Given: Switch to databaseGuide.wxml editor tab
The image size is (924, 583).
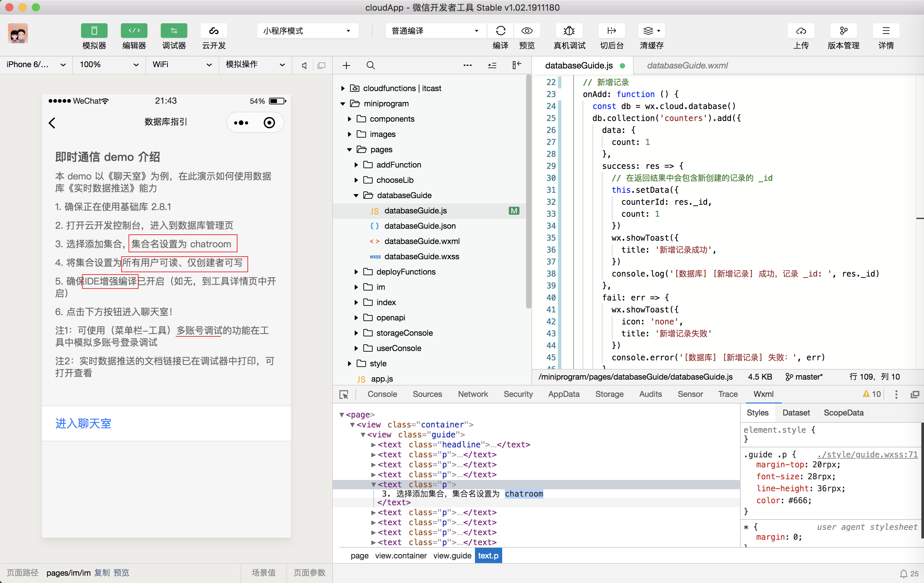Looking at the screenshot, I should click(x=687, y=65).
